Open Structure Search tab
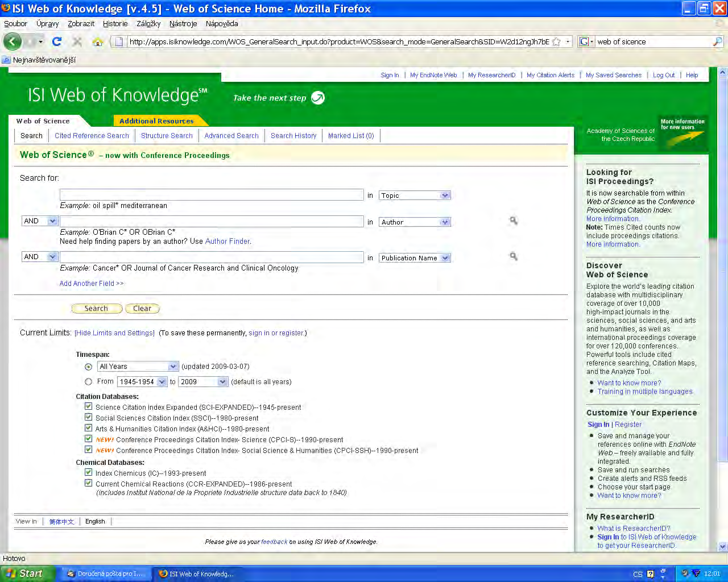The height and width of the screenshot is (582, 728). [167, 136]
